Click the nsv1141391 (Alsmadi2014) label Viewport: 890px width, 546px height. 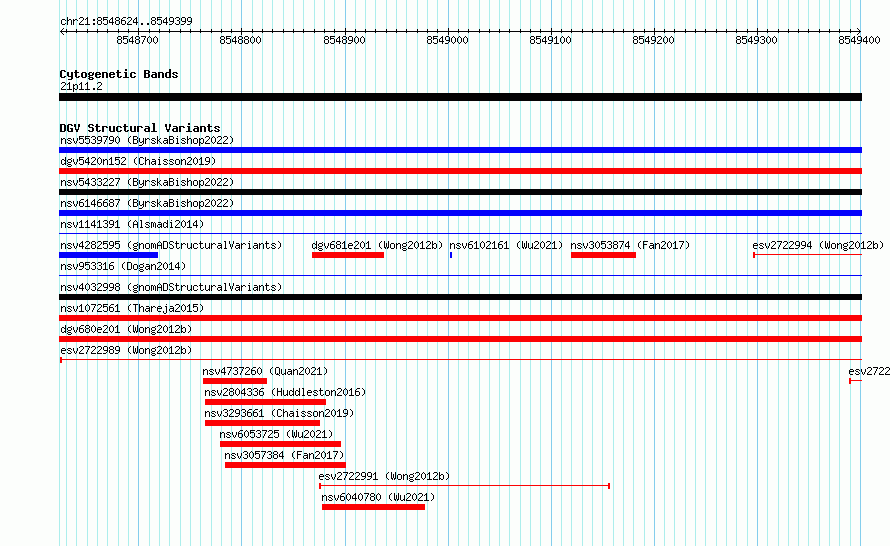click(132, 224)
